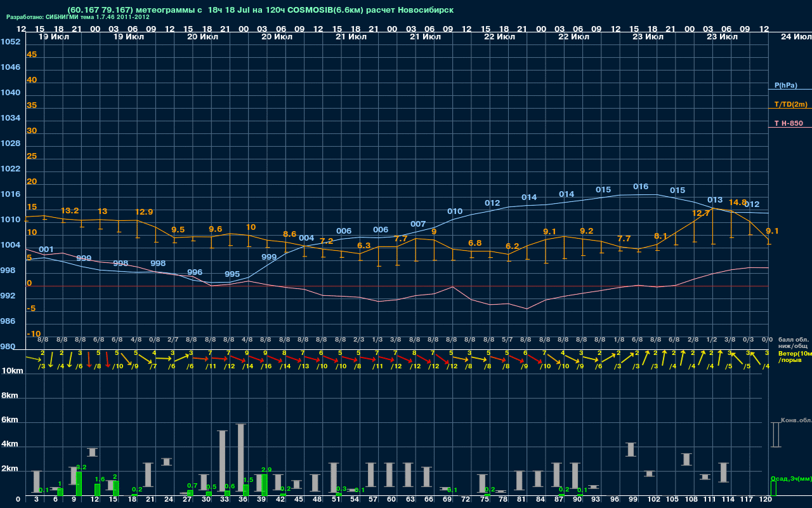The image size is (812, 508).
Task: Click the 4km altitude axis label
Action: [x=9, y=445]
